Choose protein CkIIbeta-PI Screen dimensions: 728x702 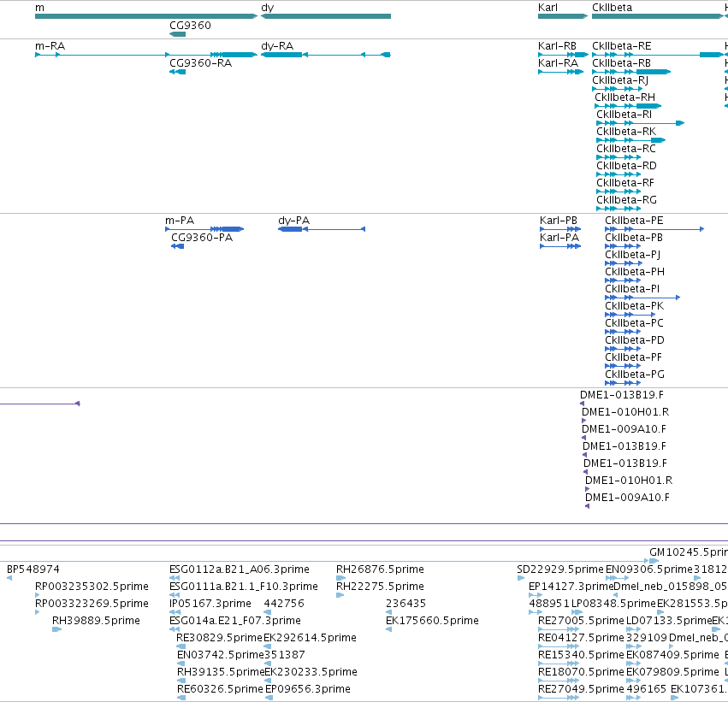(632, 289)
